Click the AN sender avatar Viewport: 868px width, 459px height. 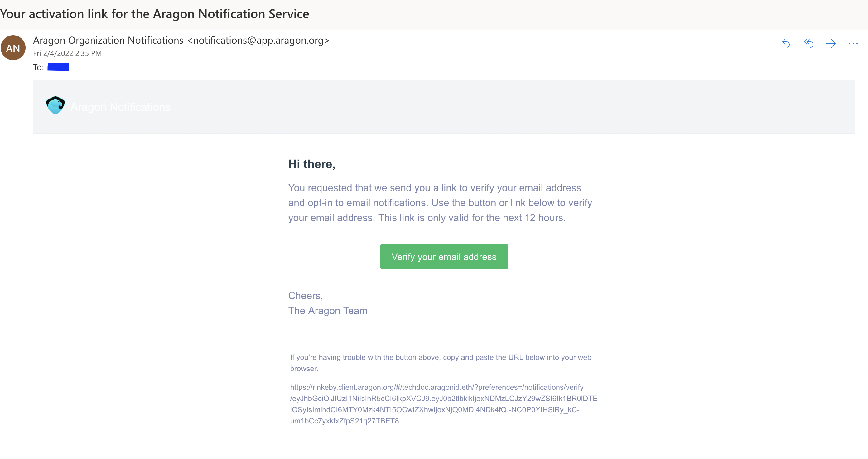(x=13, y=48)
